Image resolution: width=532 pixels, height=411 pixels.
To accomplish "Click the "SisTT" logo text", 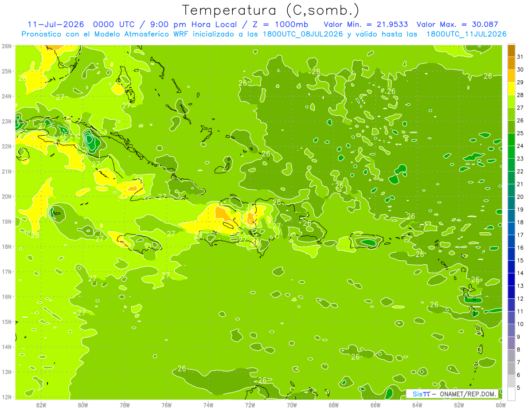I will click(421, 394).
